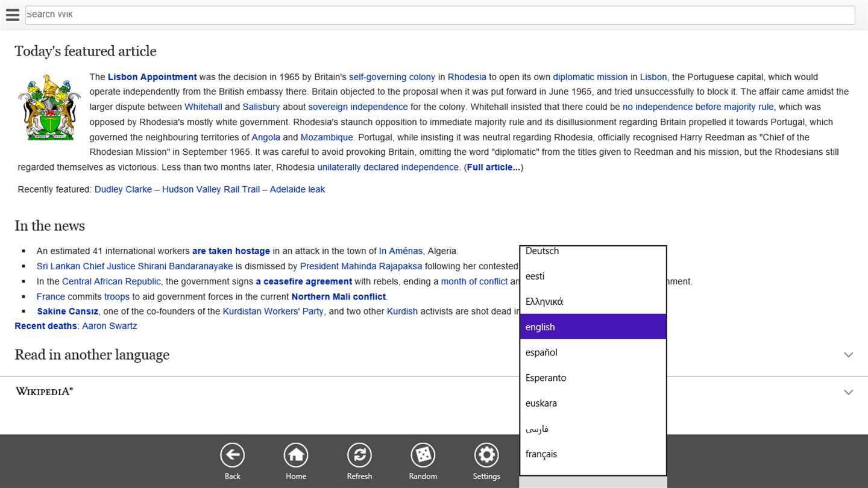
Task: Open the Kurdish link
Action: tap(402, 311)
